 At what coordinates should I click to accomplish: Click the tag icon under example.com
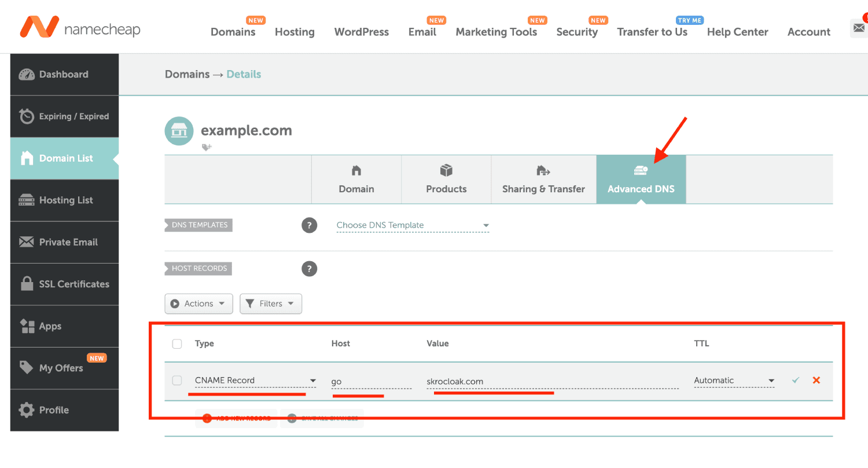tap(207, 147)
